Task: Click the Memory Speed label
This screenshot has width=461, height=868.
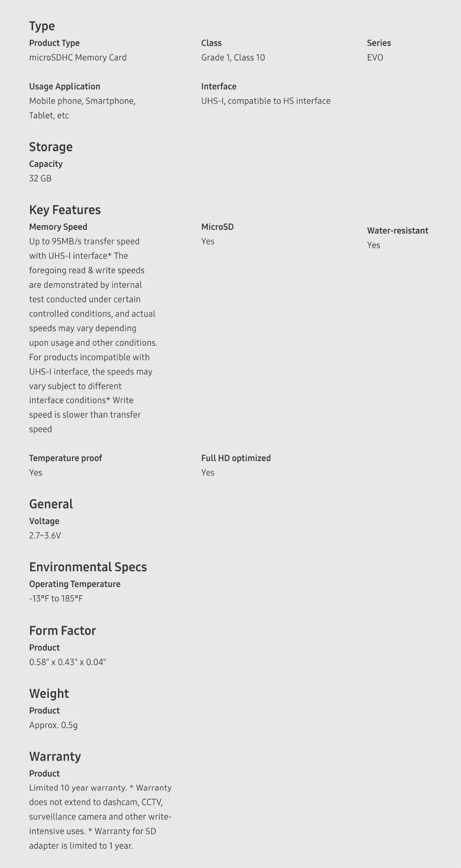Action: point(58,227)
